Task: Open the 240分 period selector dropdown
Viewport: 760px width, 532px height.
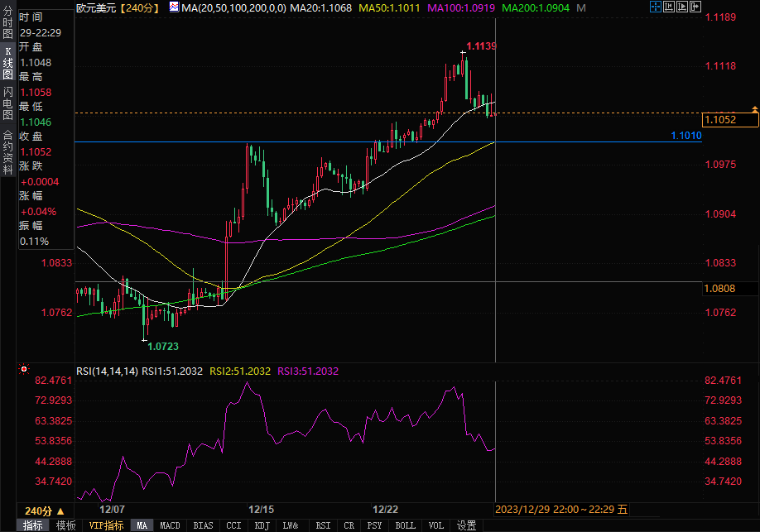Action: 38,510
